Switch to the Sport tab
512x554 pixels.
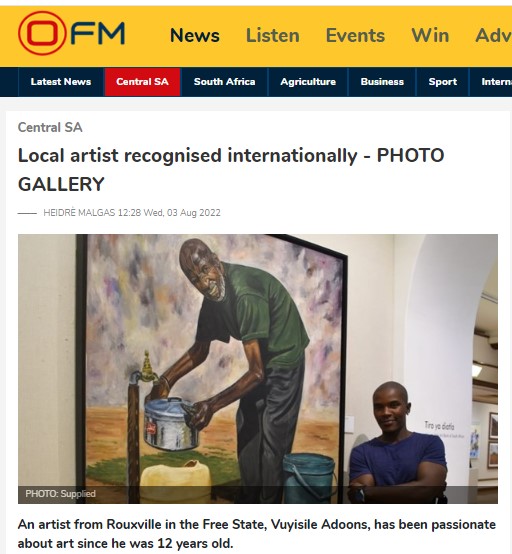click(x=442, y=82)
